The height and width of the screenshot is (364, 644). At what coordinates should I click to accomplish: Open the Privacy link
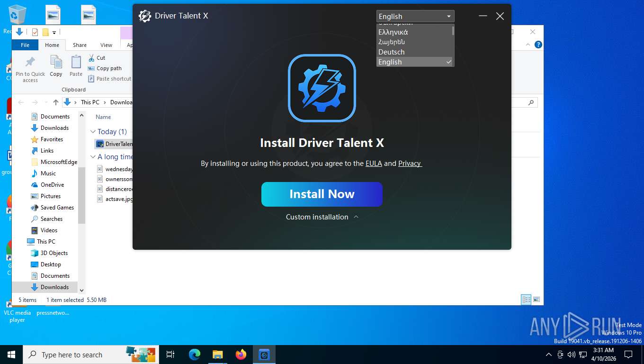(410, 164)
